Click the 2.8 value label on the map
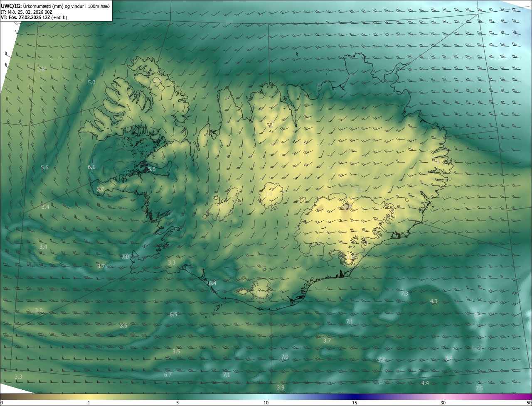 41,69
